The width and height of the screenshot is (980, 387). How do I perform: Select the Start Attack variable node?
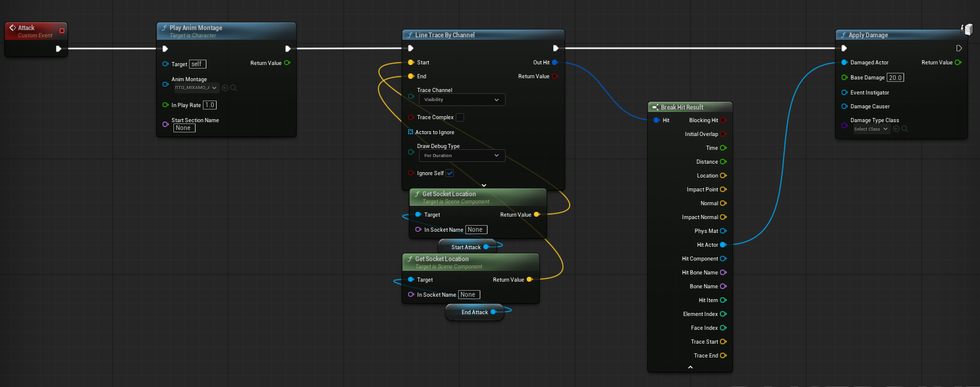click(x=465, y=247)
